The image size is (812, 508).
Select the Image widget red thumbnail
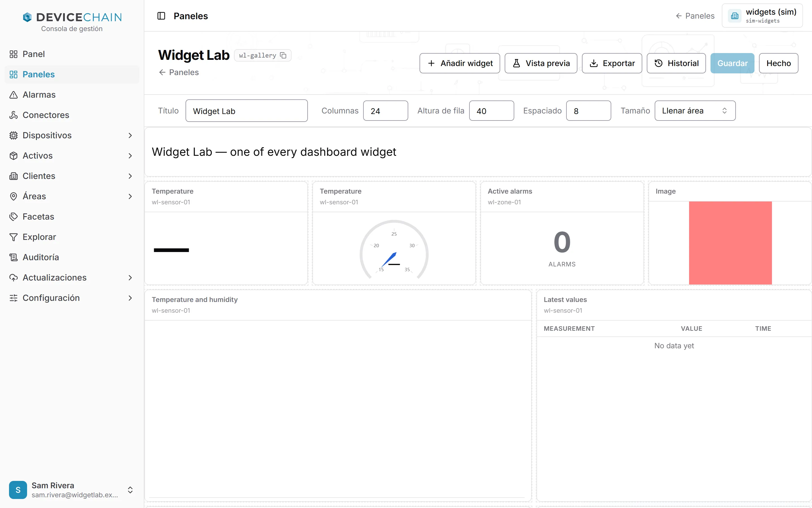point(730,243)
